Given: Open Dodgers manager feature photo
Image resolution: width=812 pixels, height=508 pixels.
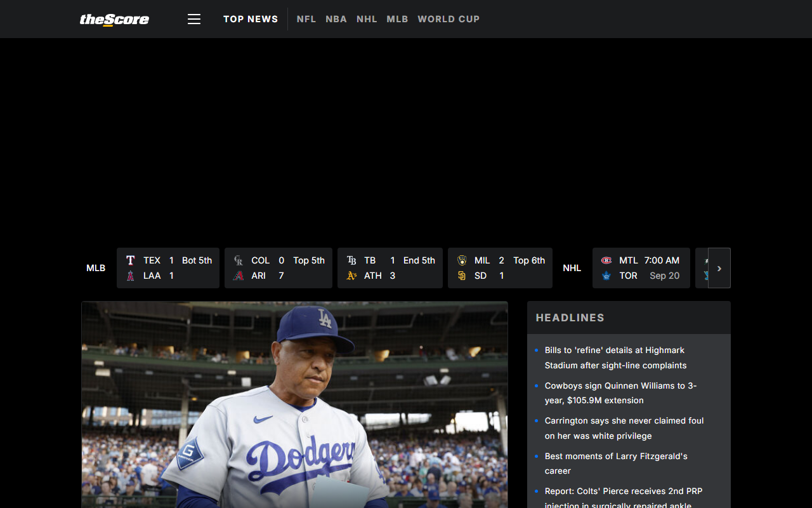Looking at the screenshot, I should click(294, 404).
